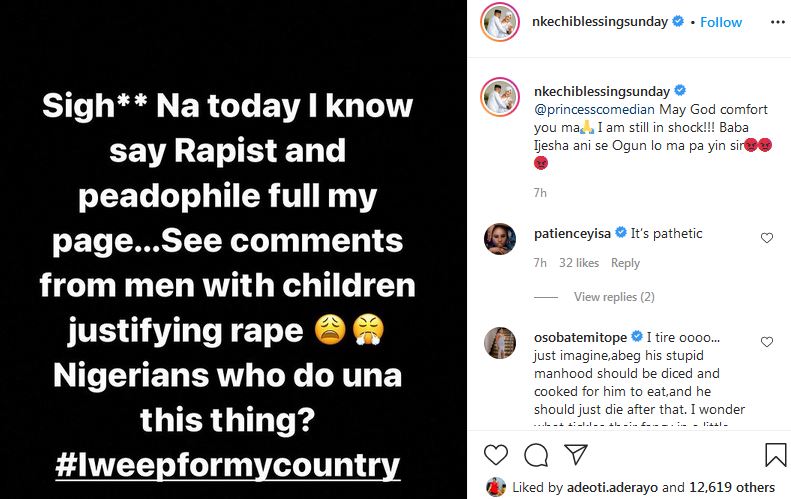Viewport: 791px width, 499px height.
Task: Expand View replies (2) under comment
Action: click(614, 297)
